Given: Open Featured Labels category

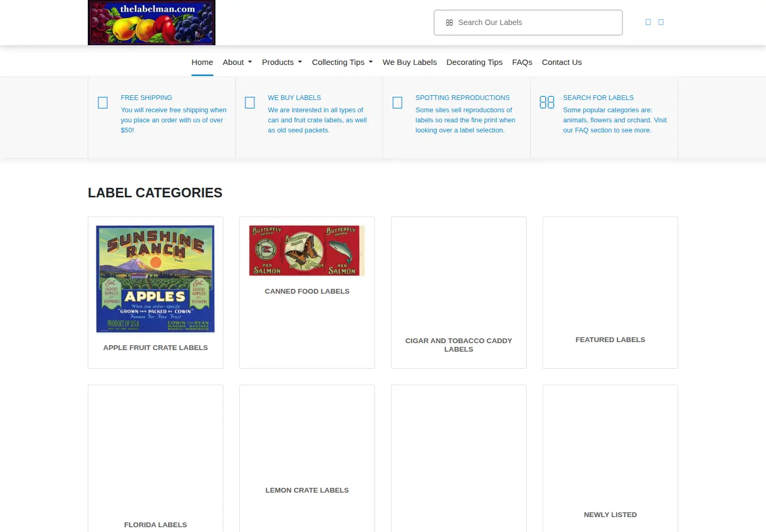Looking at the screenshot, I should 610,339.
